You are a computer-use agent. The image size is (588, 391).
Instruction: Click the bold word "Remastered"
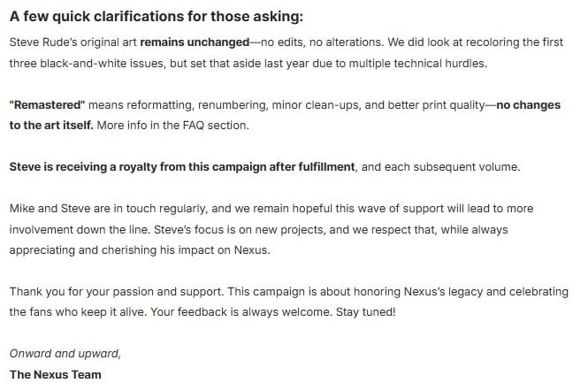point(47,104)
